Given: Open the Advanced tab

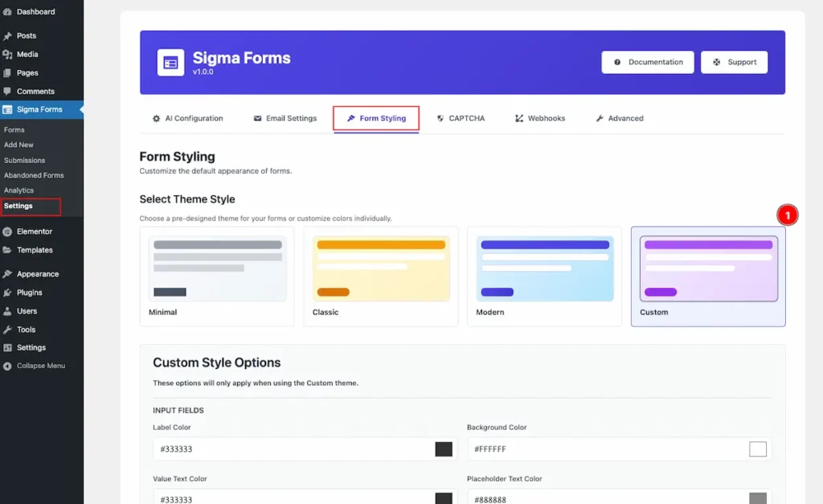Looking at the screenshot, I should pyautogui.click(x=620, y=119).
